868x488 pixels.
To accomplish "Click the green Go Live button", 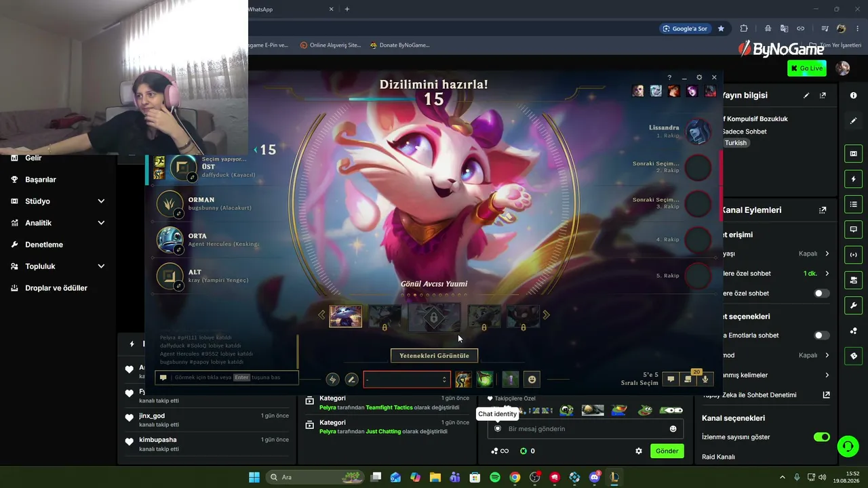I will coord(806,68).
